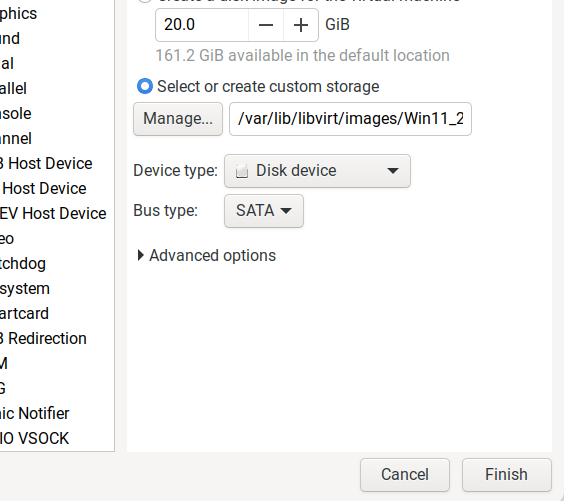Viewport: 564px width, 501px height.
Task: Select the create disk image radio button
Action: point(145,1)
